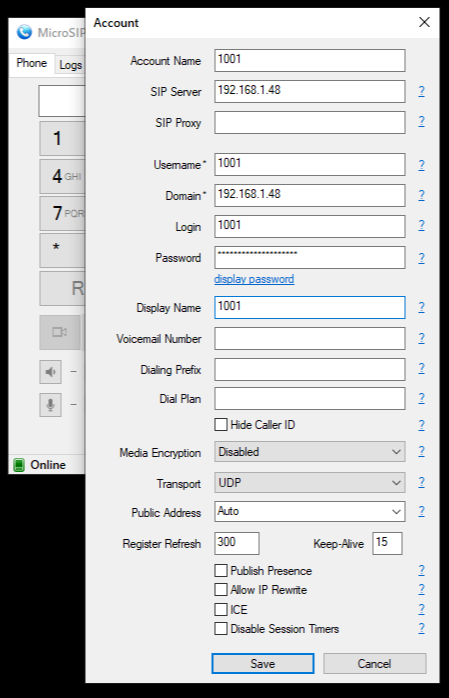
Task: Switch to the Phone tab in MicroSIP
Action: pos(31,63)
